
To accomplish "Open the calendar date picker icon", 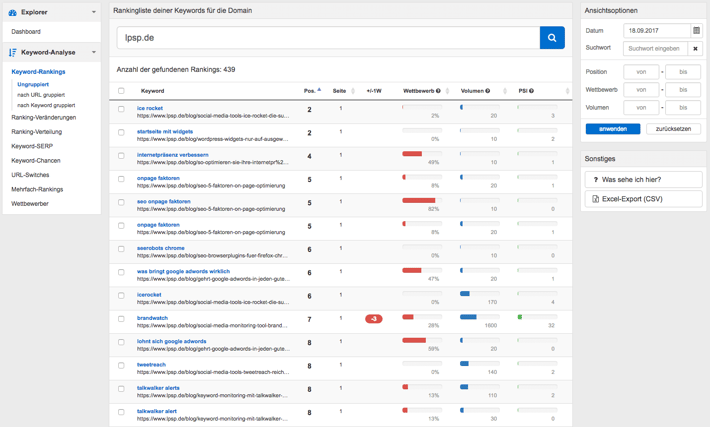I will point(696,31).
